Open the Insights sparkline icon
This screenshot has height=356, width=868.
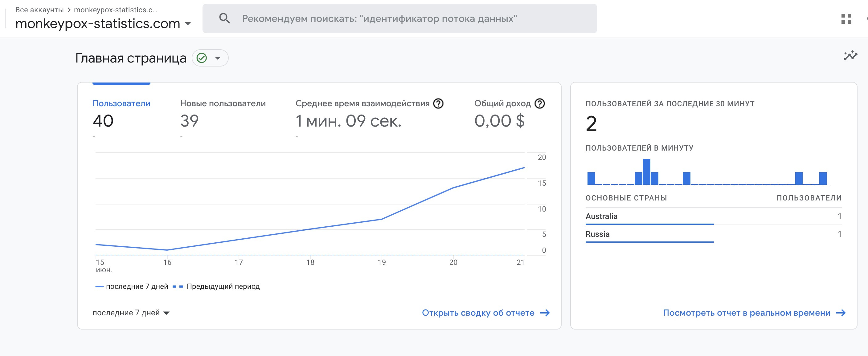(850, 55)
